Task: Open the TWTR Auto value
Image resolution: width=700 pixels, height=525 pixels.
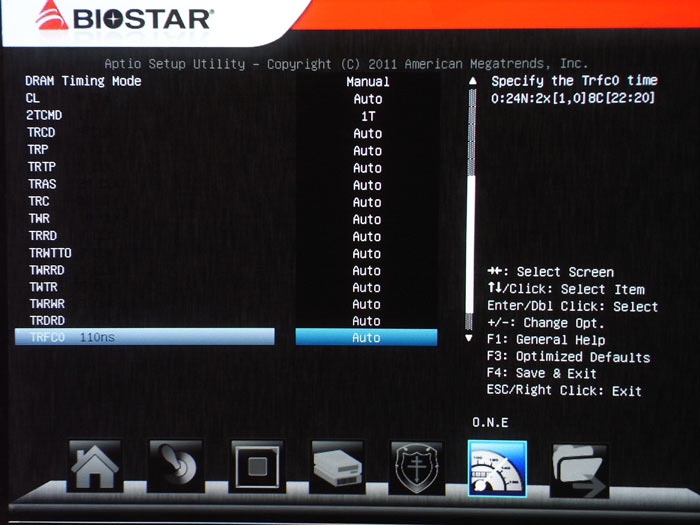Action: (x=367, y=288)
